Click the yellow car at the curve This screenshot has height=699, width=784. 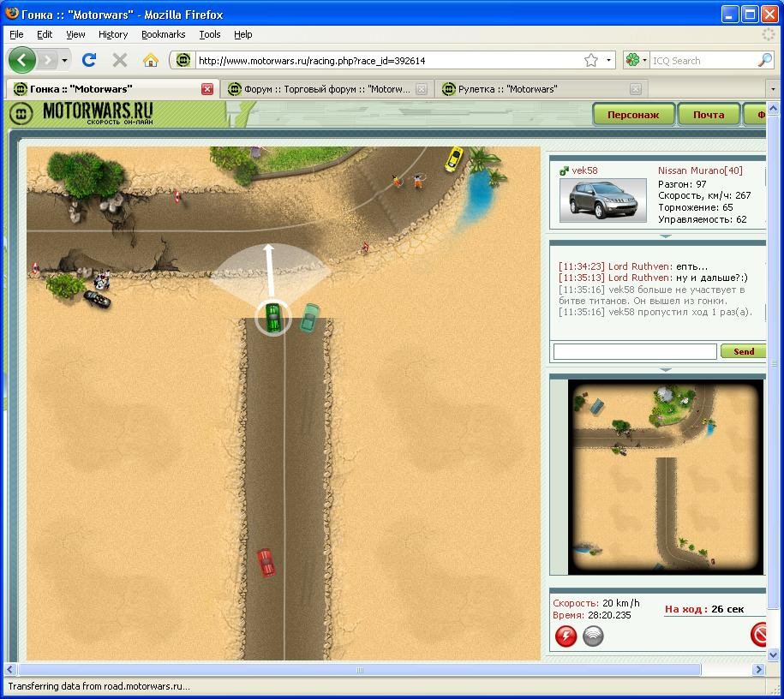coord(454,158)
